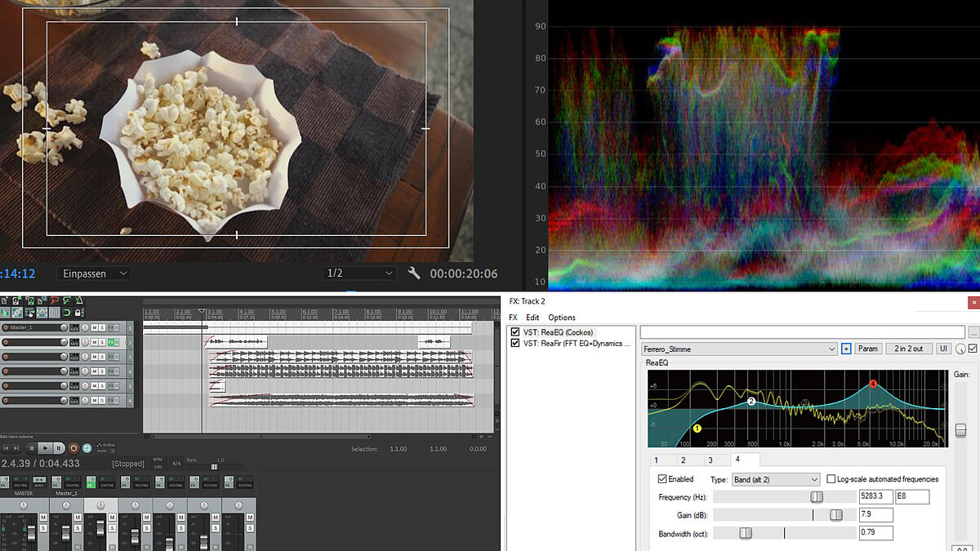Jump to project end with the transport button
The width and height of the screenshot is (980, 551).
18,448
